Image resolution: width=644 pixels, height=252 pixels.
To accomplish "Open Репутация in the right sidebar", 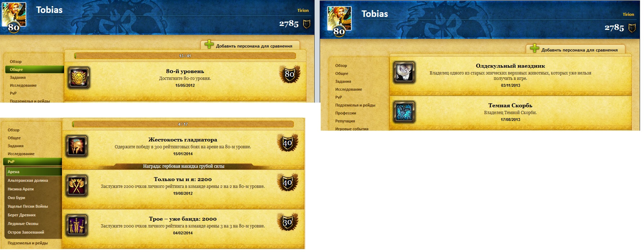I will point(345,121).
